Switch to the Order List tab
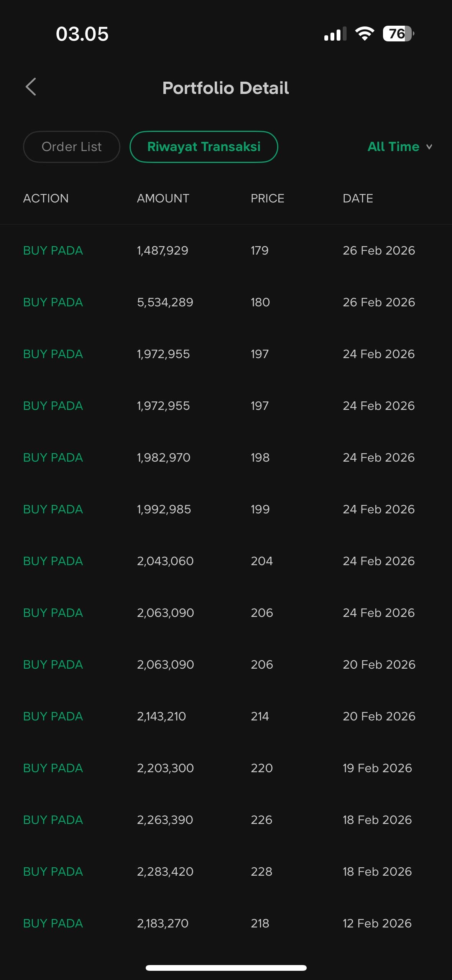452x980 pixels. click(72, 147)
